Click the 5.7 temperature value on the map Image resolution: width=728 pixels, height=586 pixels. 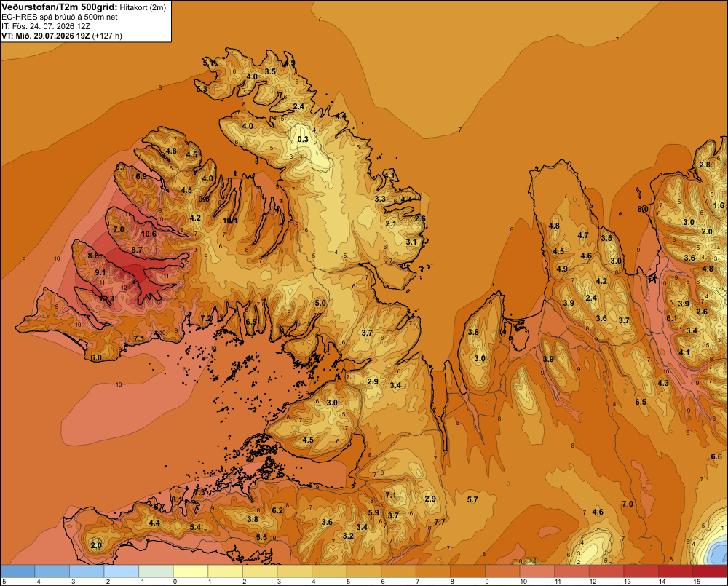click(472, 499)
